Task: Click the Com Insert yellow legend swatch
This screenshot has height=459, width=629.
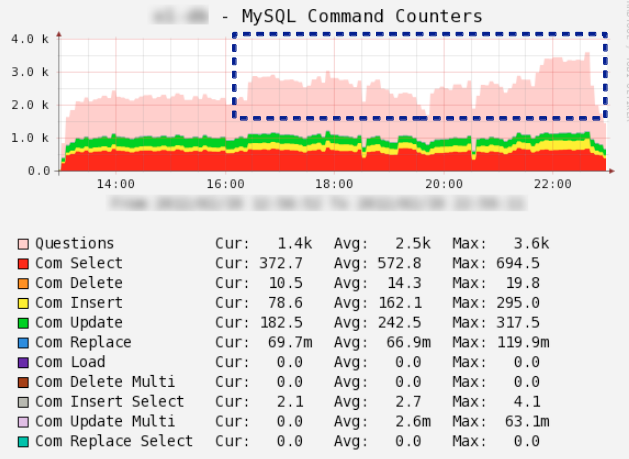Action: point(23,303)
